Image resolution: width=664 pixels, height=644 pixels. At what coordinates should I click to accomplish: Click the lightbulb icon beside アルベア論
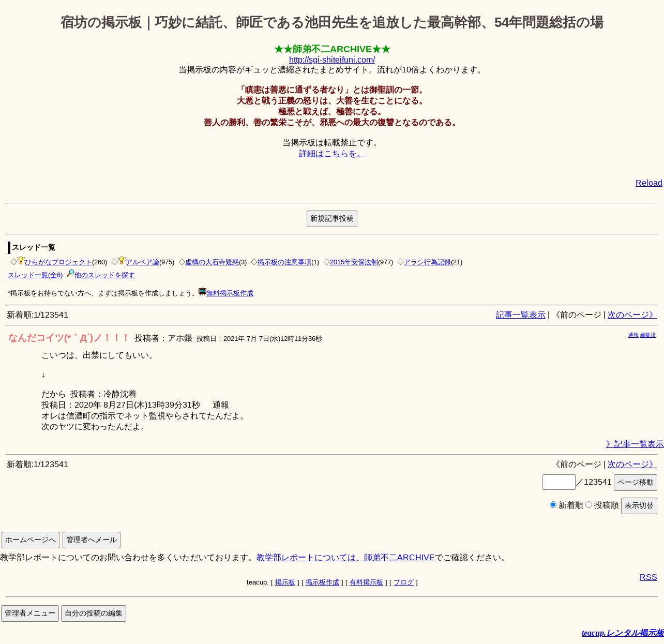point(122,261)
